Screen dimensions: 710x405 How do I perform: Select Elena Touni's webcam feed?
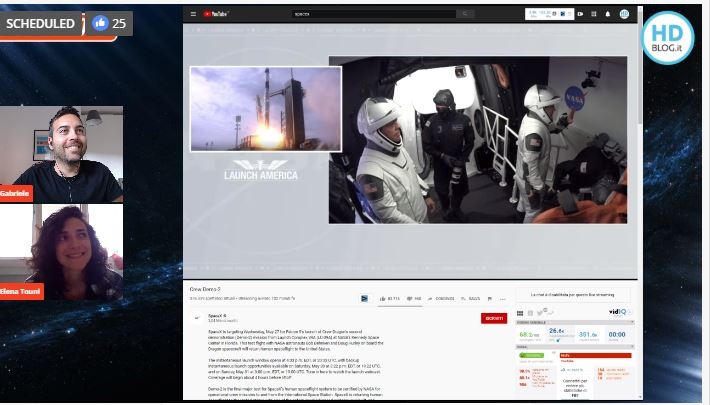pos(61,252)
